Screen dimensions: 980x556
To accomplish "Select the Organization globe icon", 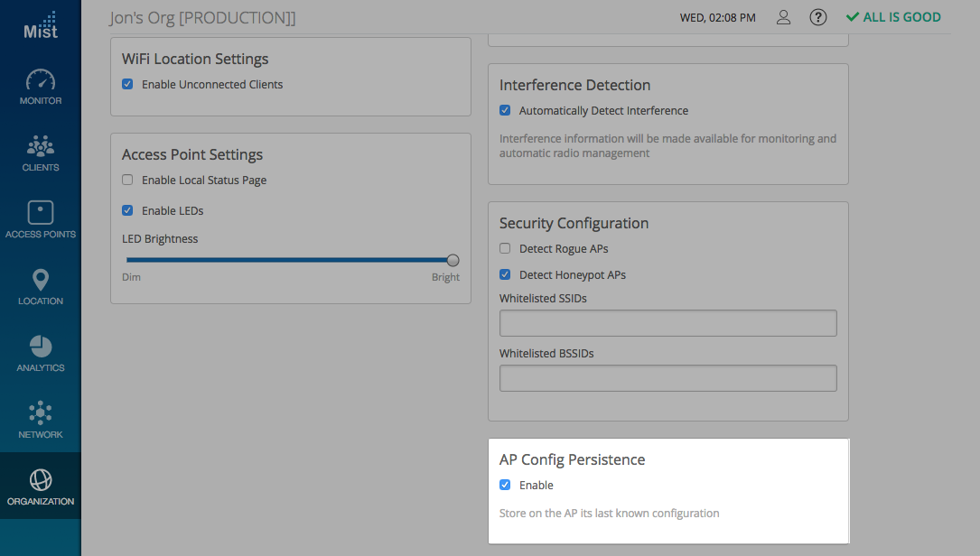I will pos(40,479).
